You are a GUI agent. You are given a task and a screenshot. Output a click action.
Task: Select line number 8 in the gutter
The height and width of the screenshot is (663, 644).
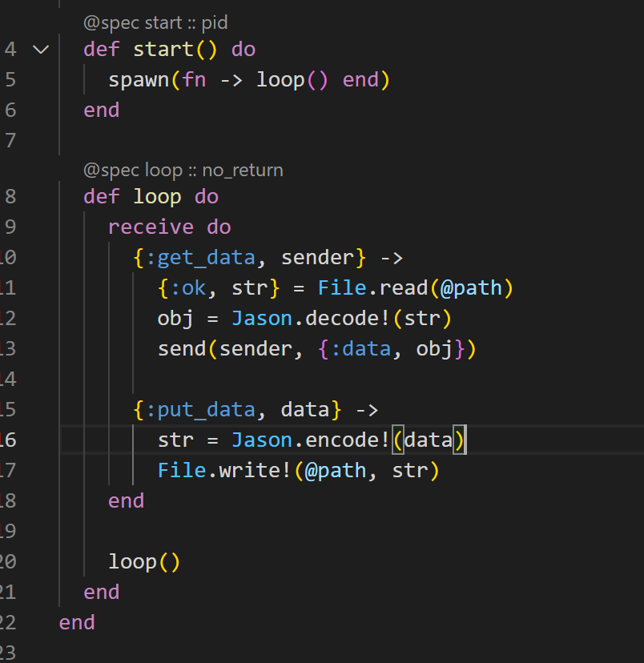point(10,197)
